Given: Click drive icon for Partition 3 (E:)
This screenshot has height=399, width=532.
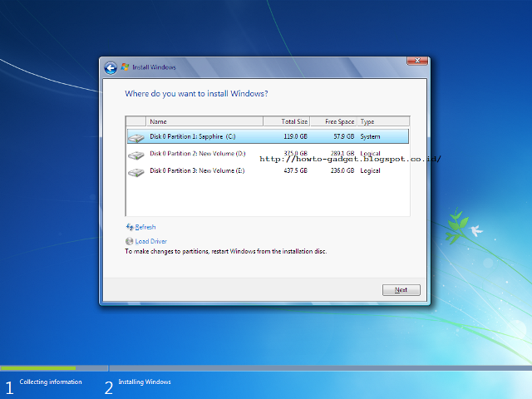Looking at the screenshot, I should pyautogui.click(x=136, y=172).
